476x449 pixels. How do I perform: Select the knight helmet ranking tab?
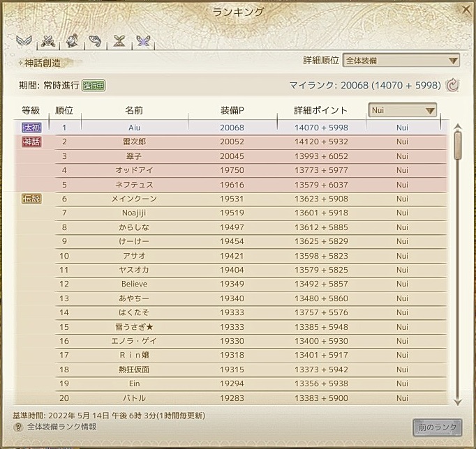(71, 42)
